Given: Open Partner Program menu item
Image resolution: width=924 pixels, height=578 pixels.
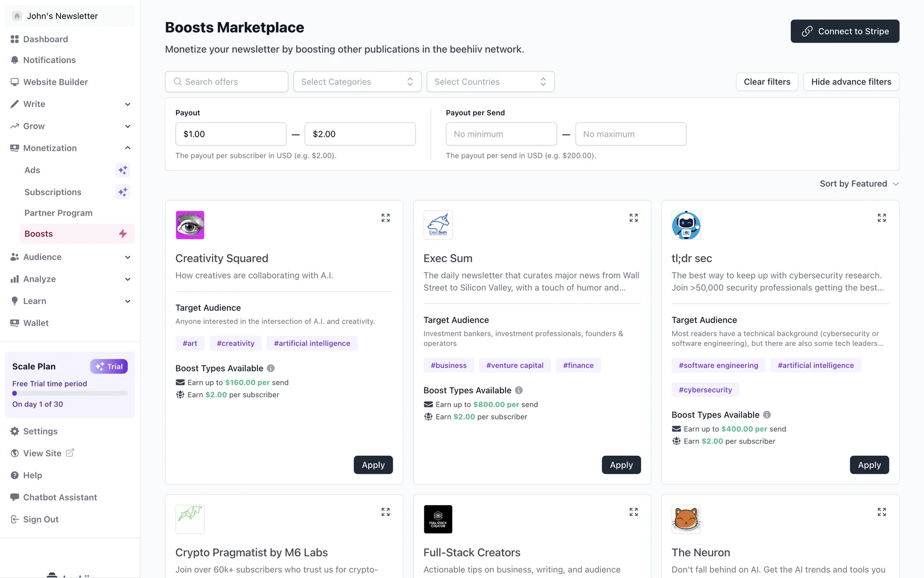Looking at the screenshot, I should click(58, 213).
